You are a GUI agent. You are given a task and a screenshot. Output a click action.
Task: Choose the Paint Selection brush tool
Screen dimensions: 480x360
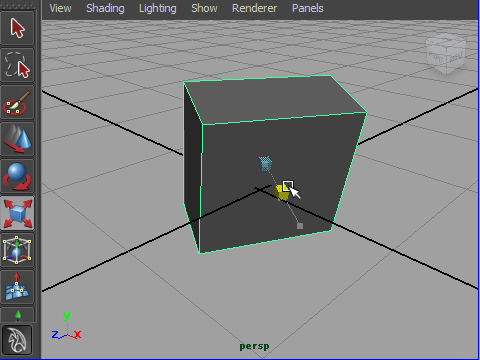[17, 102]
